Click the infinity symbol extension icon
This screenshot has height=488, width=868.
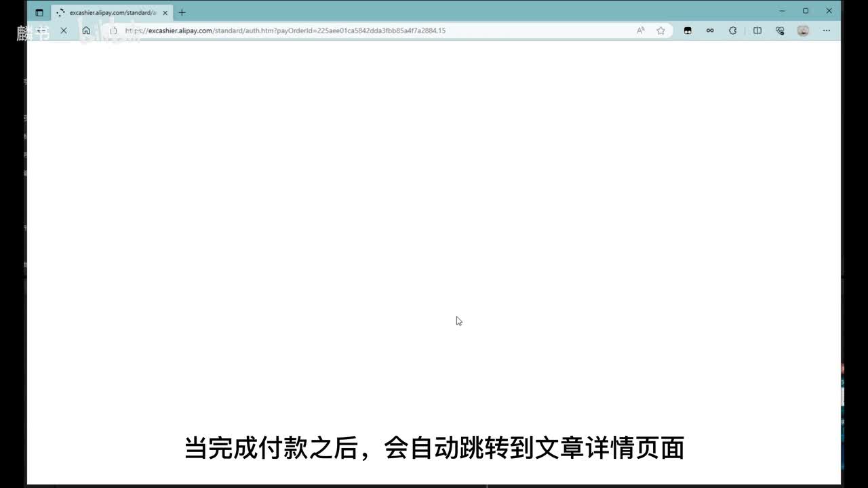click(x=710, y=30)
